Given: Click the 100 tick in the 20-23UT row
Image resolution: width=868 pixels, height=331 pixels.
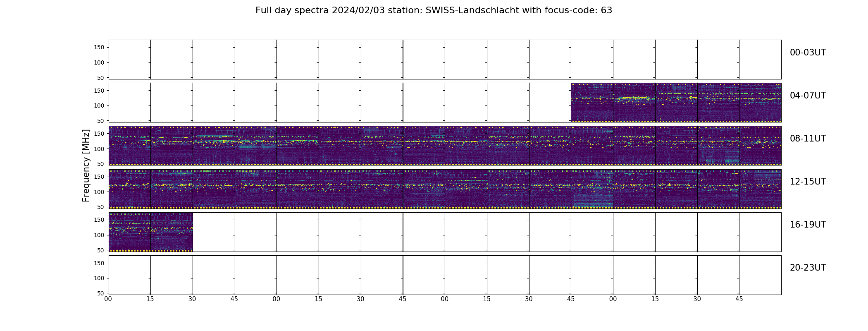Looking at the screenshot, I should click(99, 278).
